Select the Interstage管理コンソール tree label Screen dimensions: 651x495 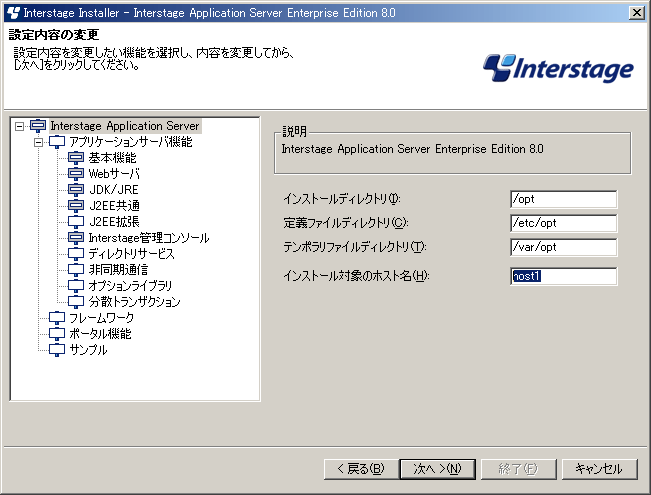click(x=149, y=238)
